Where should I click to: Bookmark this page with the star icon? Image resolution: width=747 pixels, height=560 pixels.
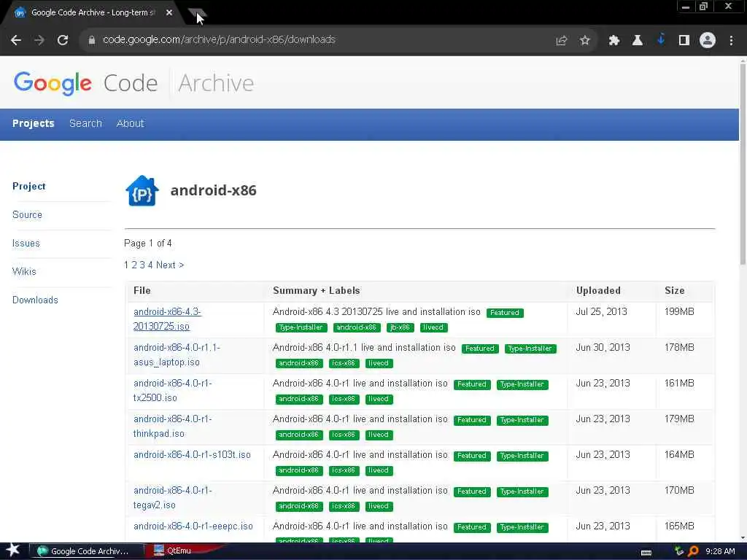click(x=585, y=41)
